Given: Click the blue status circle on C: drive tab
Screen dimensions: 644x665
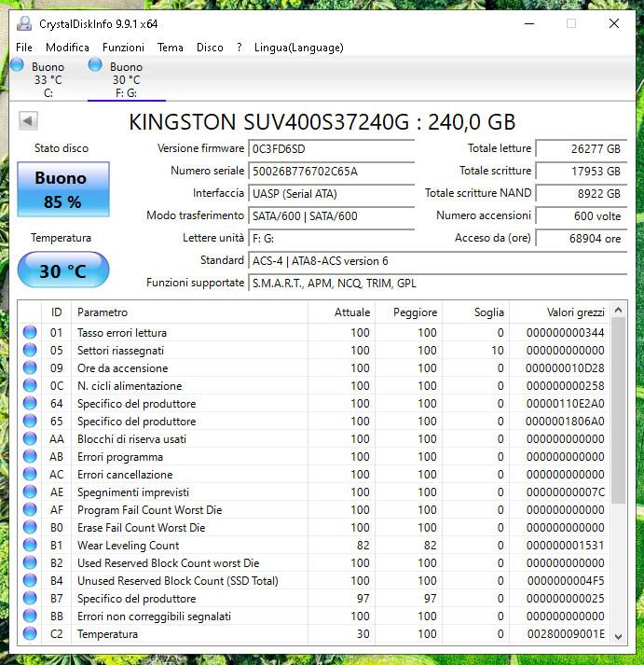Looking at the screenshot, I should tap(17, 65).
